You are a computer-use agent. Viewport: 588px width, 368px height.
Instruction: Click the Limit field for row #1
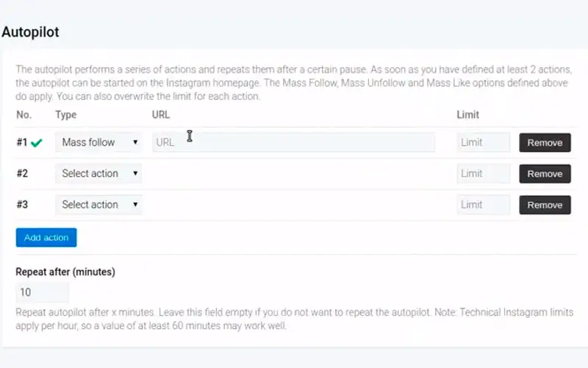tap(483, 143)
